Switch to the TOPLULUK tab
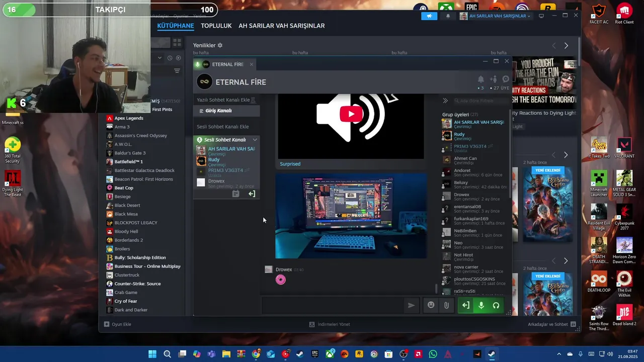This screenshot has height=362, width=644. pyautogui.click(x=216, y=26)
